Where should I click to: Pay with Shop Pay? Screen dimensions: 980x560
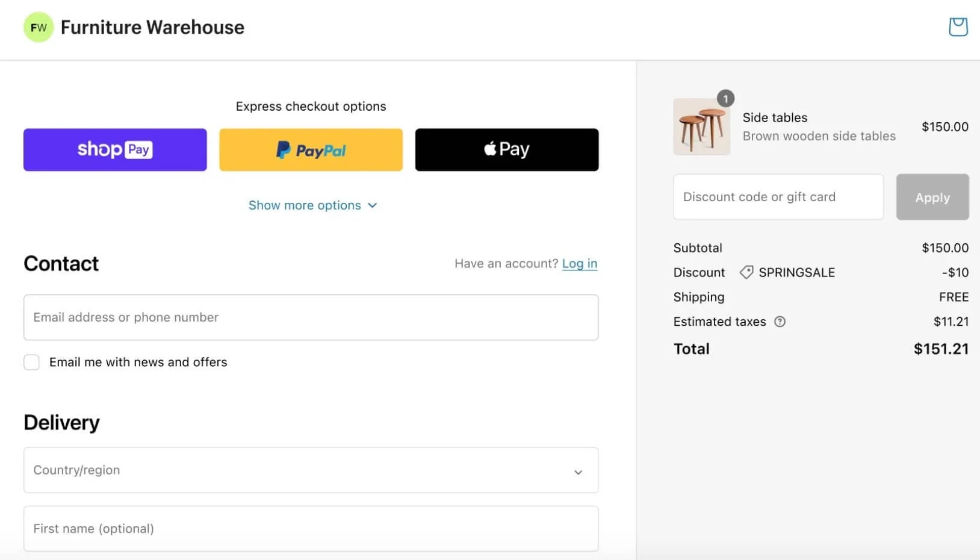pos(115,150)
